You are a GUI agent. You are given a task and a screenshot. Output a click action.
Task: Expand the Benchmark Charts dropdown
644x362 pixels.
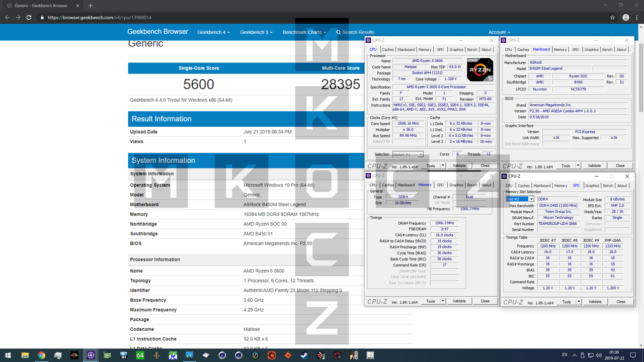point(304,32)
